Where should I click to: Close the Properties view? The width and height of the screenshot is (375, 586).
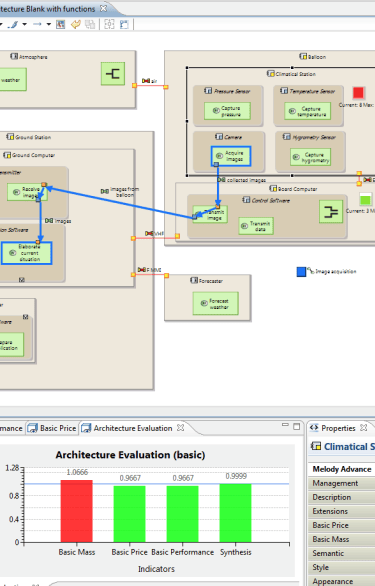click(363, 427)
